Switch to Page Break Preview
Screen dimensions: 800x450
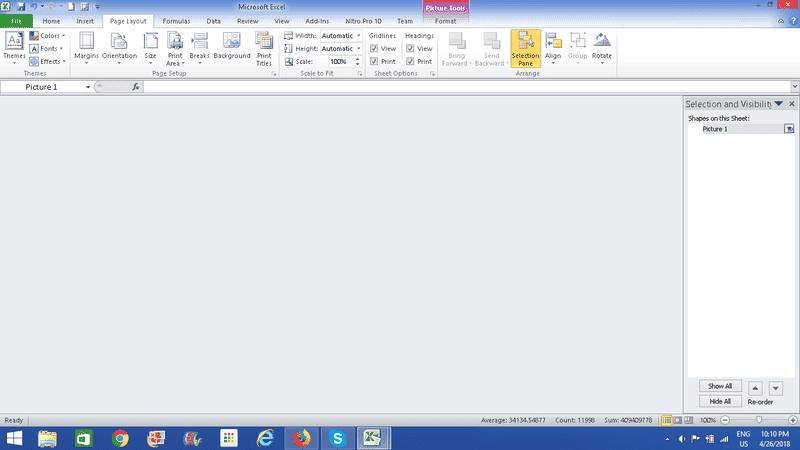[688, 420]
